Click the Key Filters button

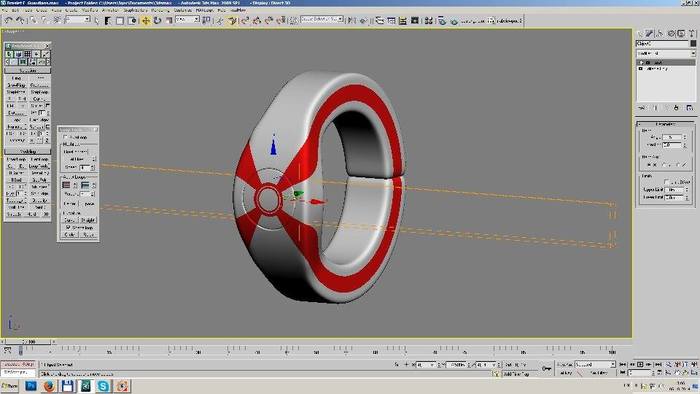[x=599, y=373]
